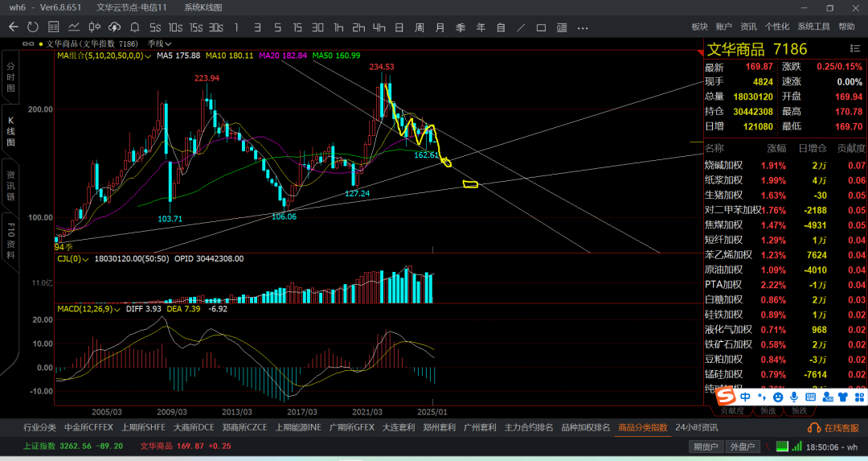Click the green signal strength bars icon

[x=796, y=446]
